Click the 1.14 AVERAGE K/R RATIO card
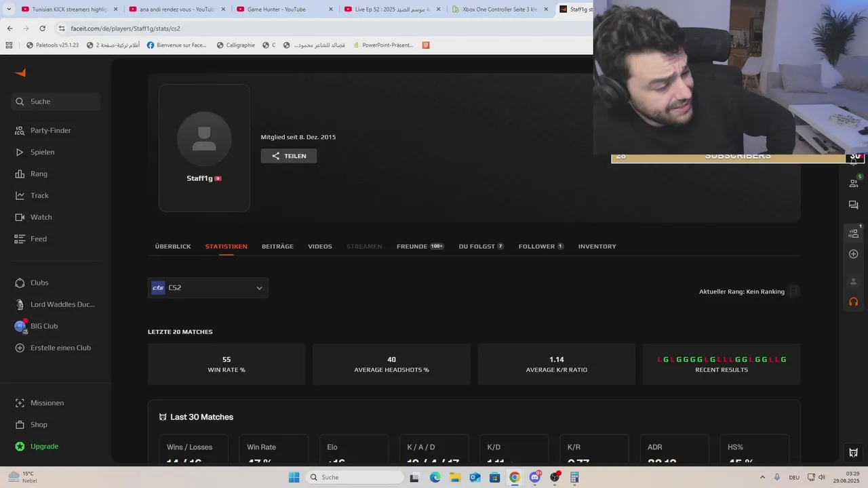 pos(557,364)
